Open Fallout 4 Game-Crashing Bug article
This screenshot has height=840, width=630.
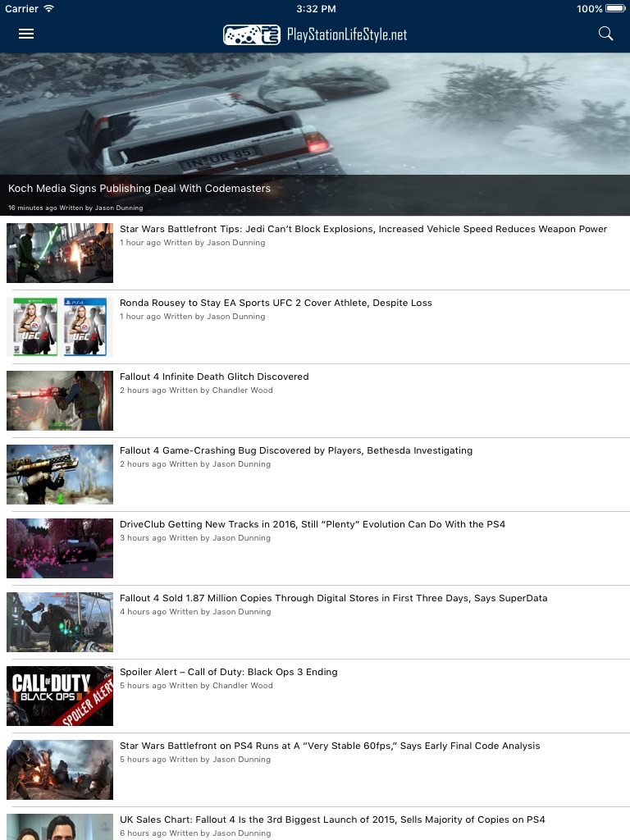pos(296,450)
